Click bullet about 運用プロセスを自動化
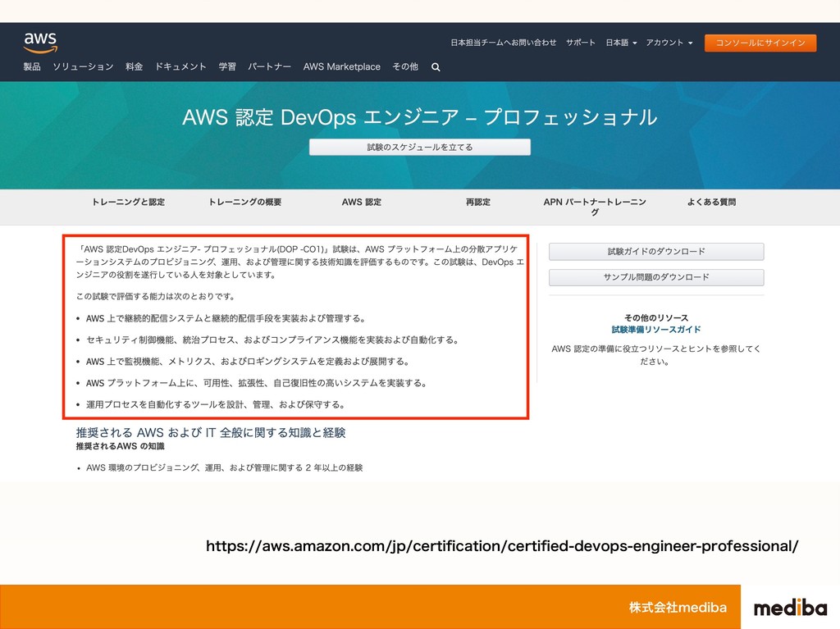The image size is (840, 629). coord(216,404)
